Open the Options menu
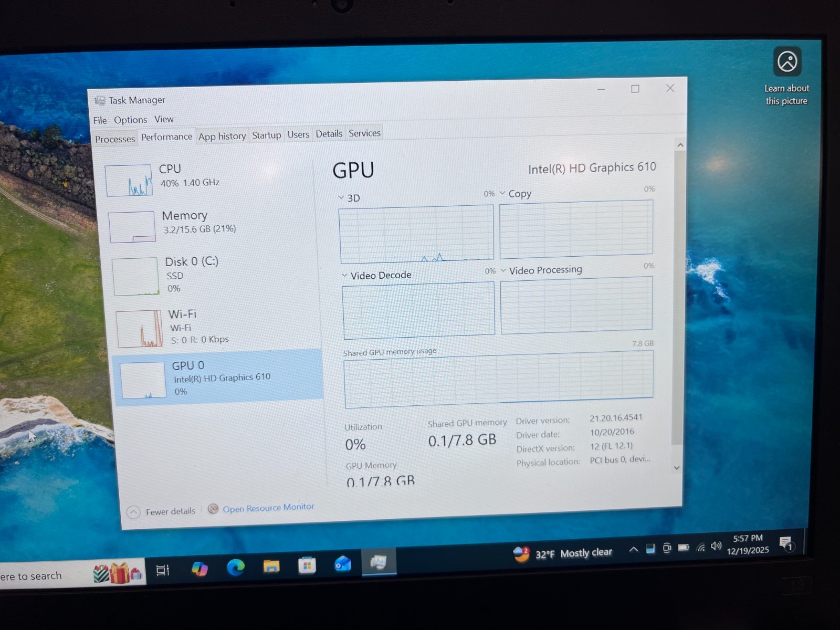This screenshot has width=840, height=630. pyautogui.click(x=130, y=120)
